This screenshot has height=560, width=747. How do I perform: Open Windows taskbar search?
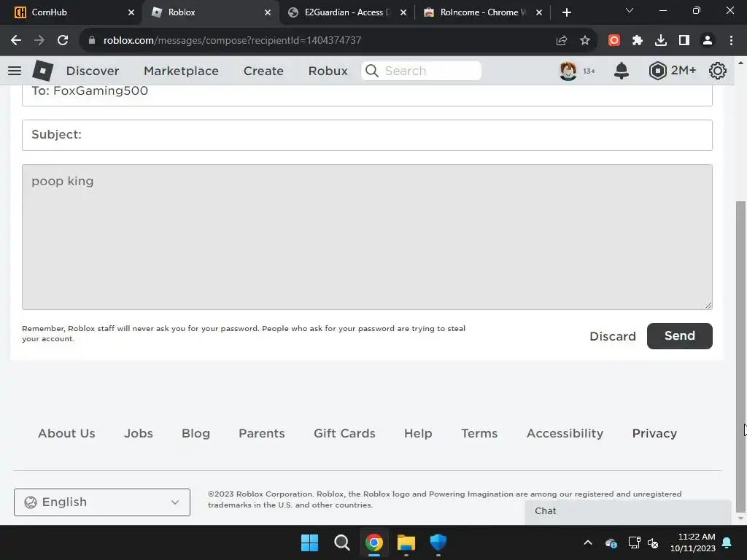[341, 542]
